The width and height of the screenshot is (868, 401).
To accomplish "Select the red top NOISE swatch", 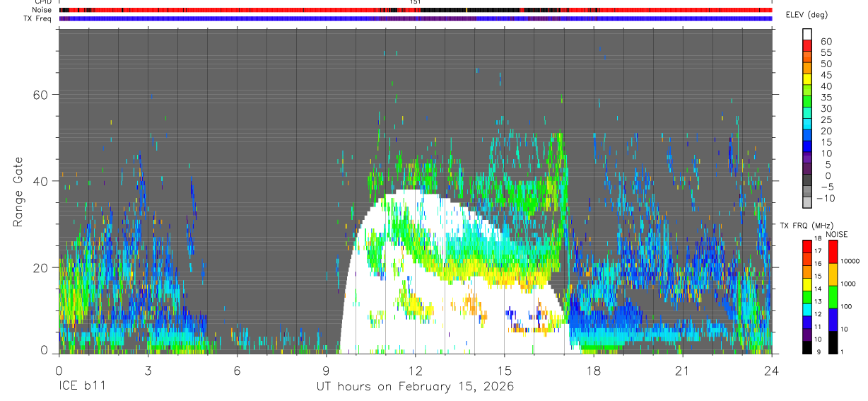I will (832, 251).
